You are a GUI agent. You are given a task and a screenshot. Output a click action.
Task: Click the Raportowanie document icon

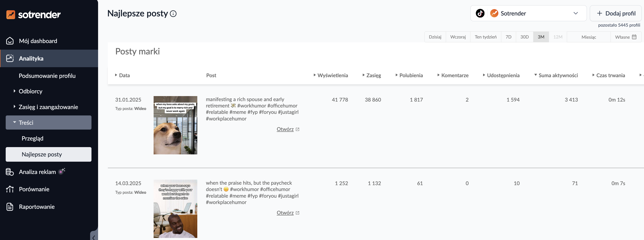click(x=10, y=207)
